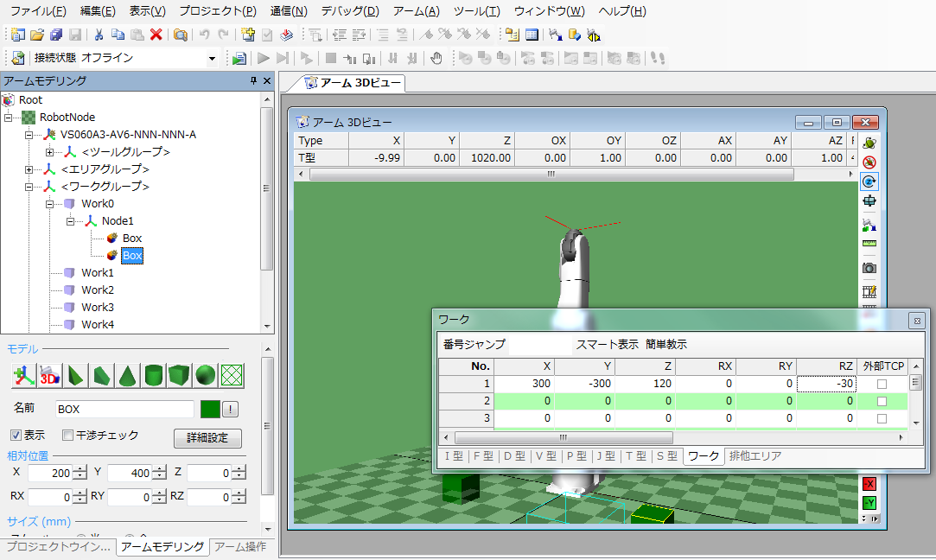The width and height of the screenshot is (936, 560).
Task: Enable the 干渉チェック checkbox
Action: pyautogui.click(x=68, y=435)
